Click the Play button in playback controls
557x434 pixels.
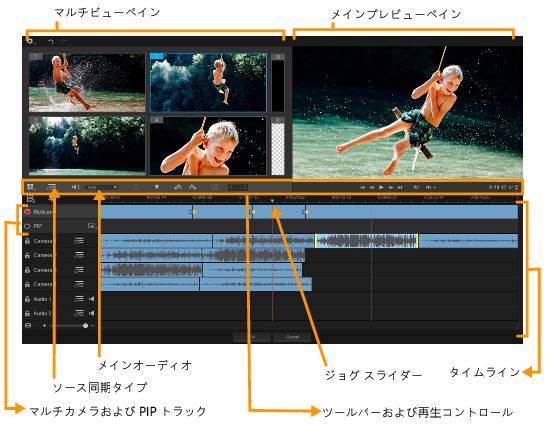click(x=382, y=187)
